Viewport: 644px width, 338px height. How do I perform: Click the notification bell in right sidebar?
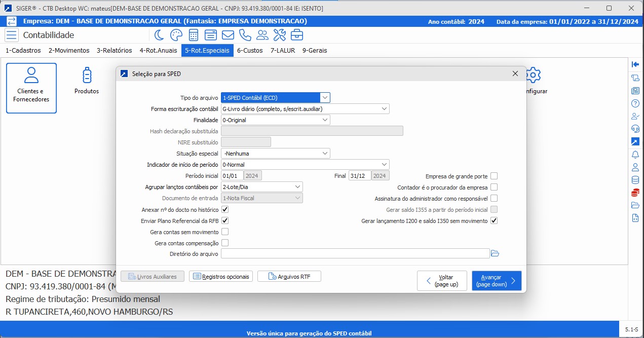click(635, 154)
